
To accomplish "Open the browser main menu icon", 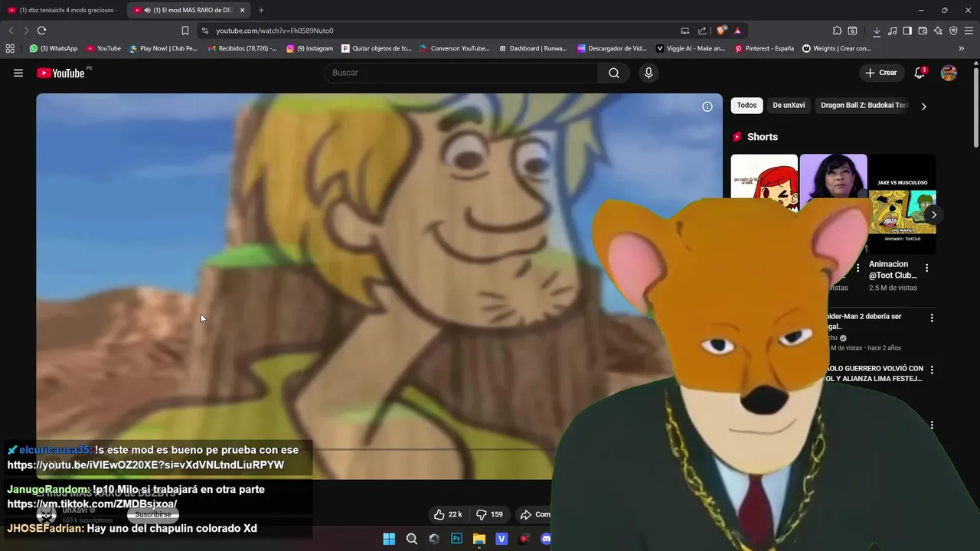I will tap(969, 31).
